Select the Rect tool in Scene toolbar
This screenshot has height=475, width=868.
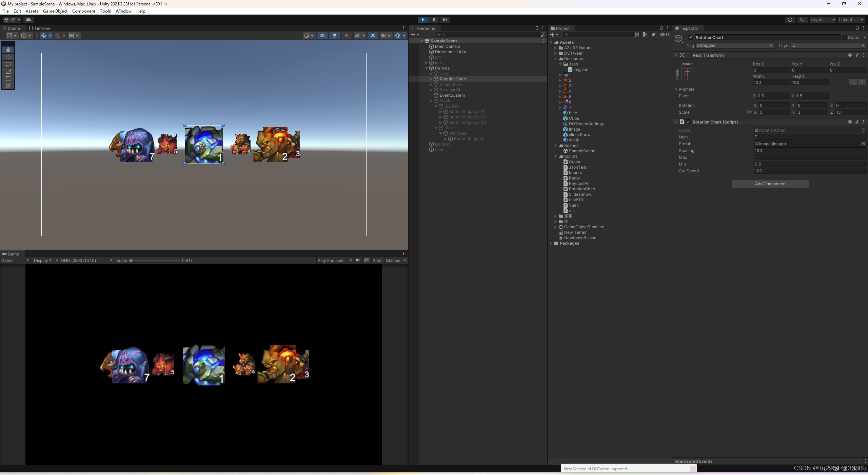click(x=8, y=78)
